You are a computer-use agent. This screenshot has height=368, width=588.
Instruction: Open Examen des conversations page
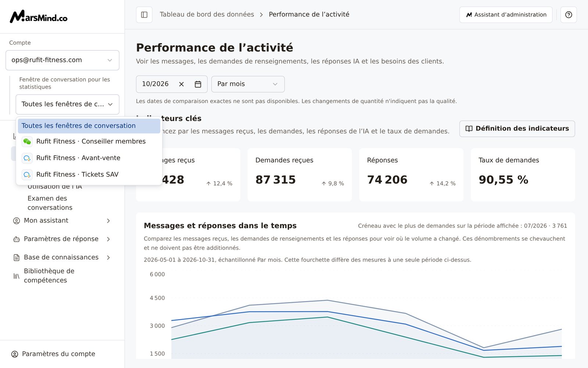(50, 203)
